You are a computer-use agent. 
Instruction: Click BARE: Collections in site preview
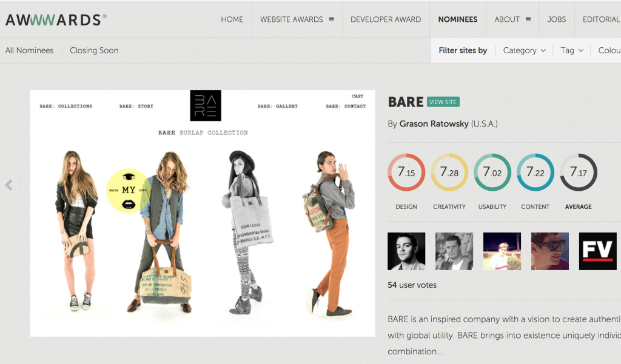click(65, 106)
